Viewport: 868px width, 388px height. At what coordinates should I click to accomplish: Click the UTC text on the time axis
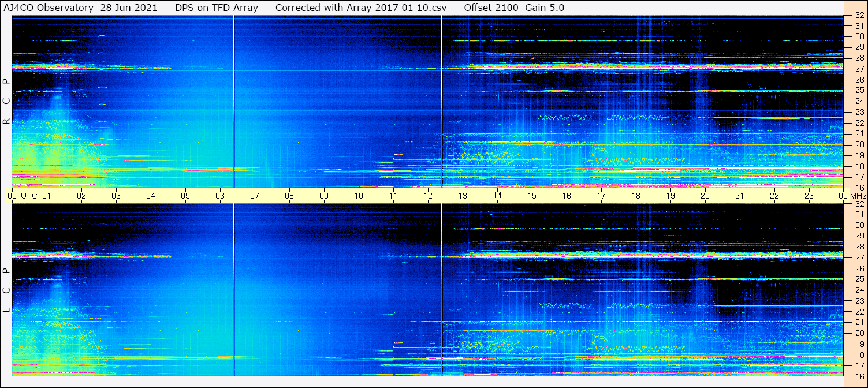pyautogui.click(x=29, y=196)
